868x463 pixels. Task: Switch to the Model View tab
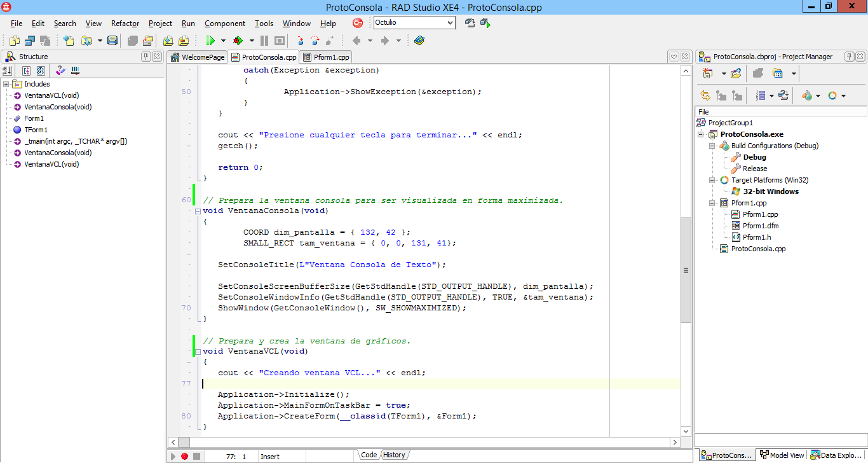pyautogui.click(x=782, y=455)
